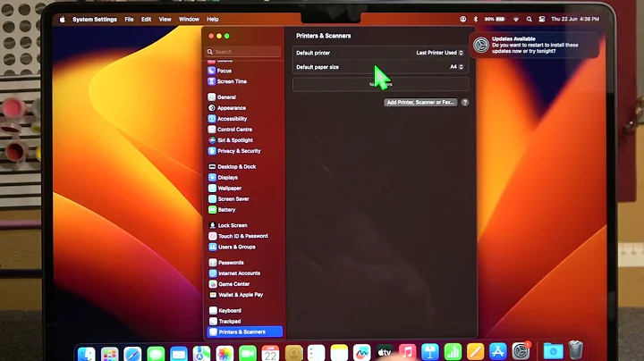Launch Pages from the dock
Viewport: 644px width, 361px height.
coord(475,352)
